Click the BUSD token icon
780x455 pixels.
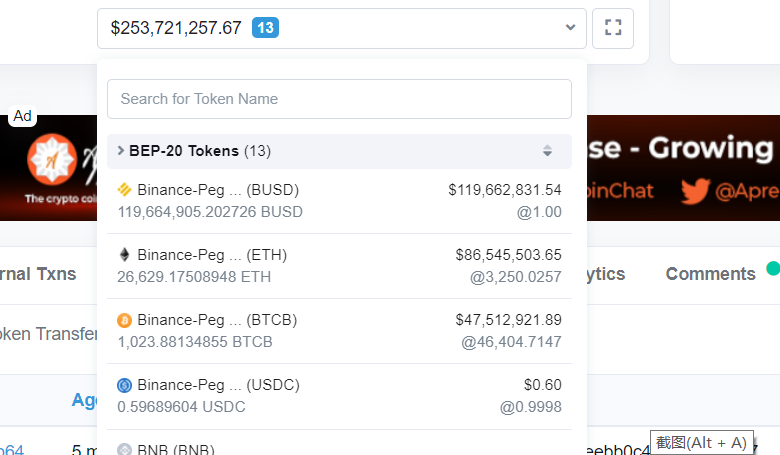pos(124,190)
